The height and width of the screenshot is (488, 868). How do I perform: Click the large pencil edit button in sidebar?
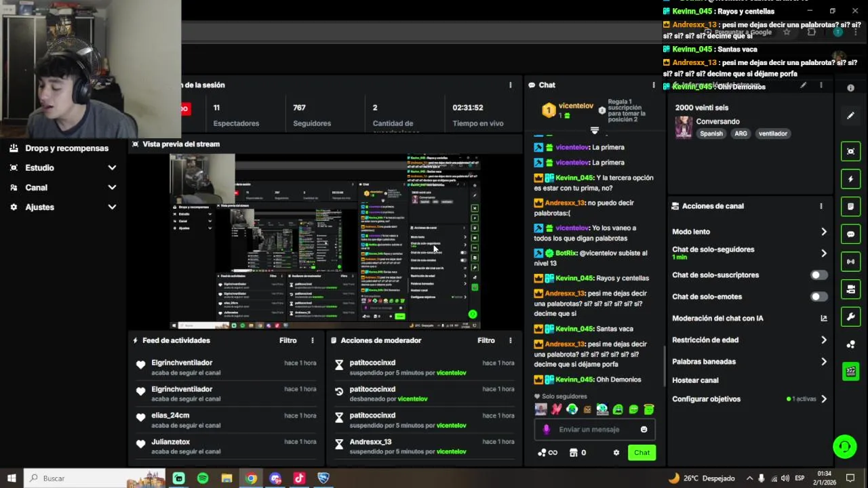850,116
